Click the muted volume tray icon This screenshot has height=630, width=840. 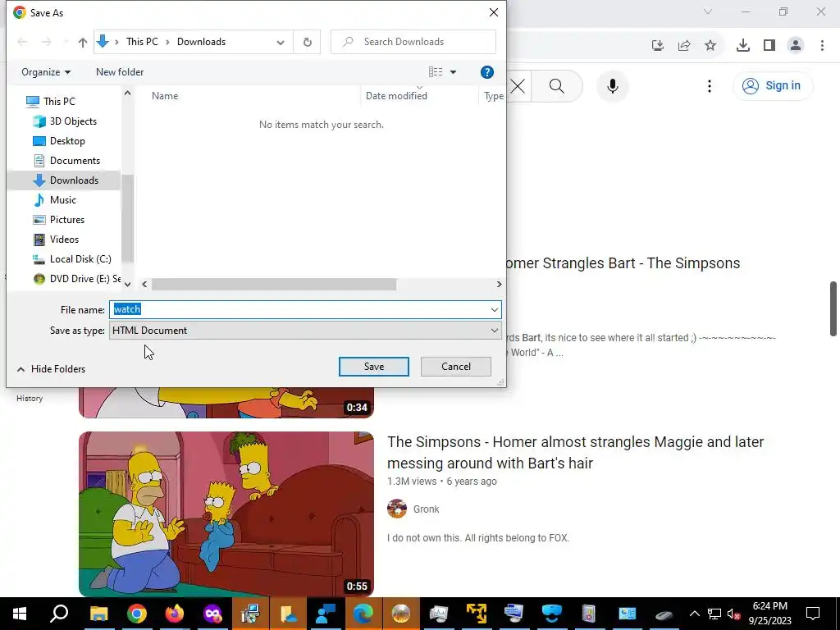click(734, 614)
